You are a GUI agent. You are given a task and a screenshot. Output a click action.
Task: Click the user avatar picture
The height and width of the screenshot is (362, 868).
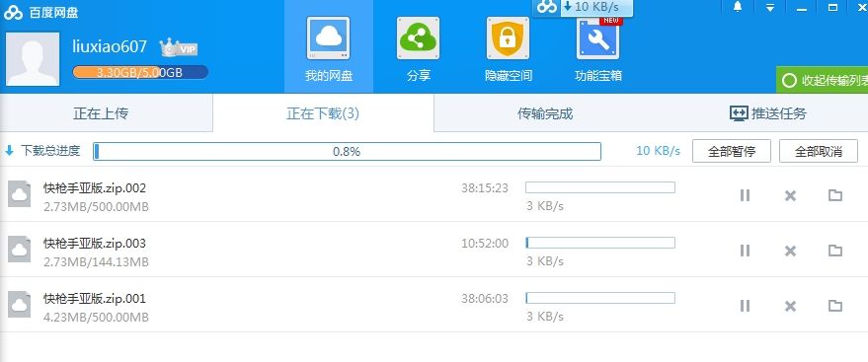pyautogui.click(x=33, y=59)
